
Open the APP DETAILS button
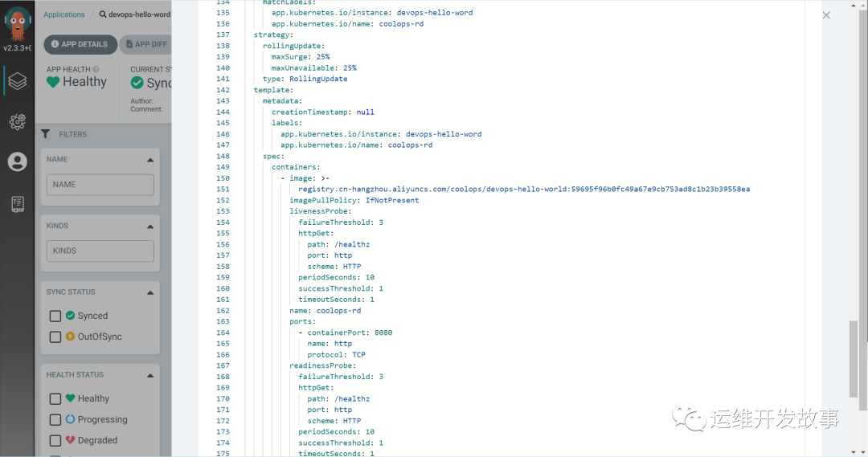80,44
